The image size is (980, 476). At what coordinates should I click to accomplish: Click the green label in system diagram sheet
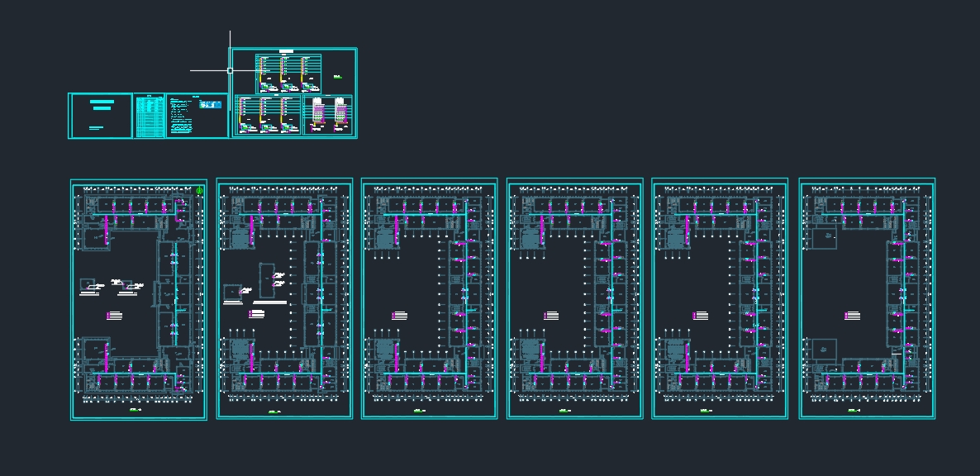[338, 77]
